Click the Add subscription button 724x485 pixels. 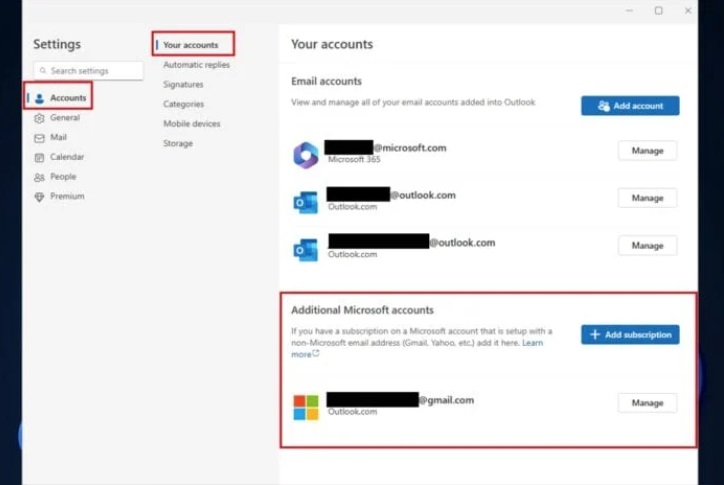630,334
